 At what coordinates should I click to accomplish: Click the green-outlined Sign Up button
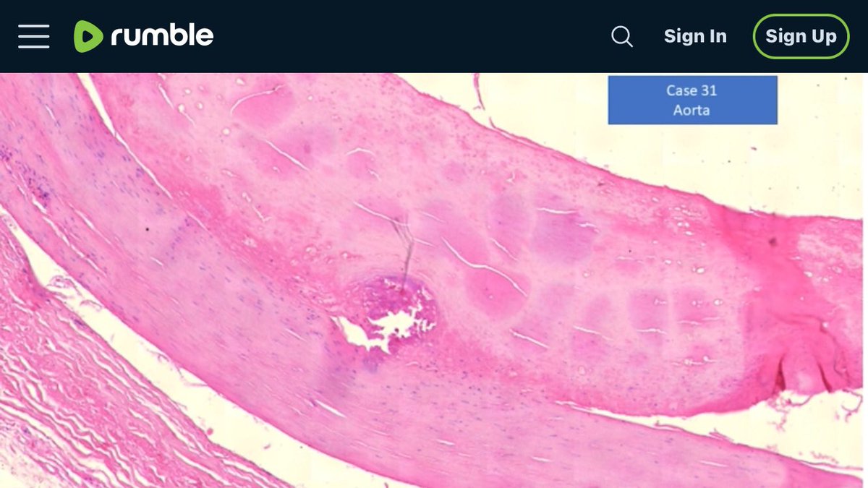click(x=801, y=36)
